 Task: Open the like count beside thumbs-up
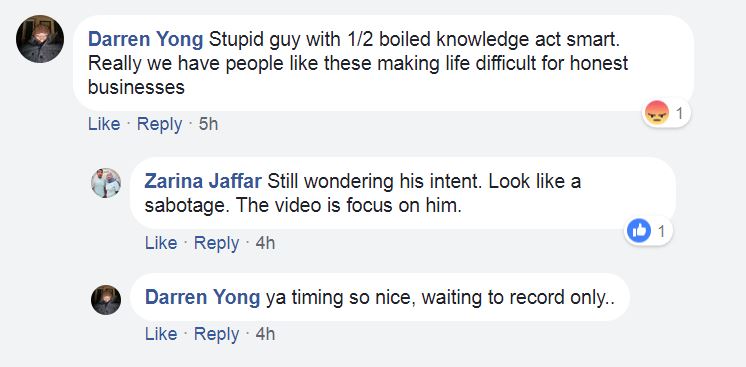(661, 231)
